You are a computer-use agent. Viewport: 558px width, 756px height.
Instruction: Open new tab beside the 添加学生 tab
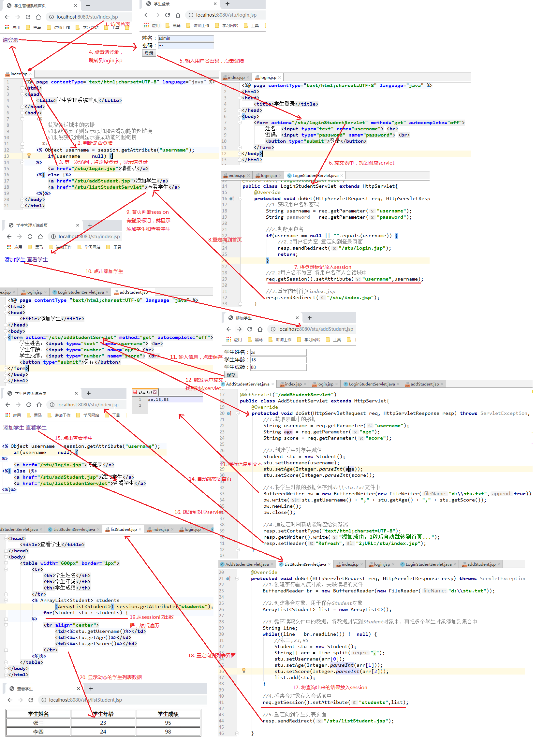pos(309,318)
